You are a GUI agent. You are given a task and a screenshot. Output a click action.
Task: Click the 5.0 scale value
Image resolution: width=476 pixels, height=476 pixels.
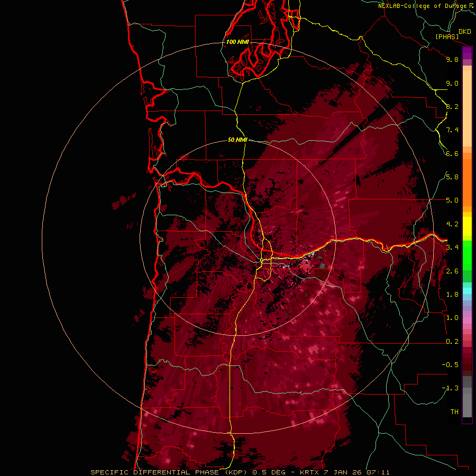(452, 200)
